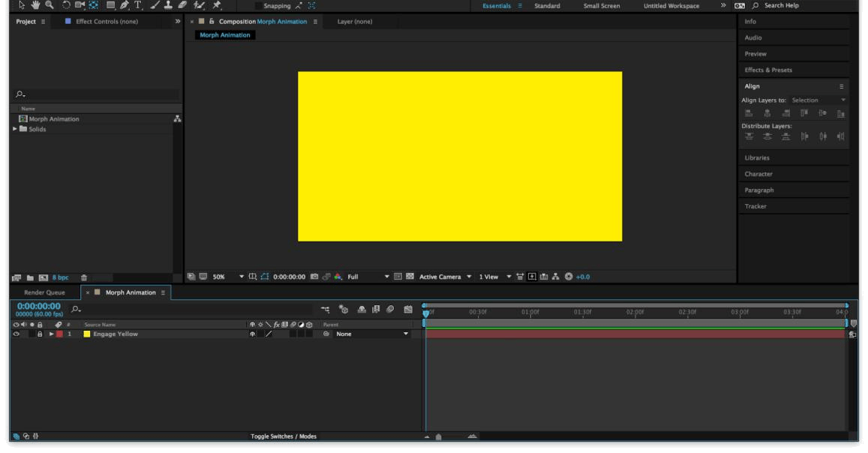Click the Search Help field
868x453 pixels.
(781, 5)
